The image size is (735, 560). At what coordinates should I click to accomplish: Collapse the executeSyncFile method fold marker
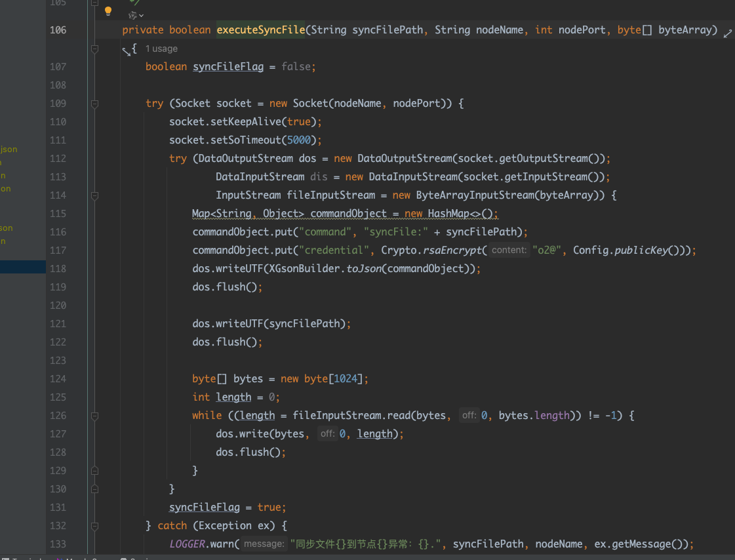95,49
